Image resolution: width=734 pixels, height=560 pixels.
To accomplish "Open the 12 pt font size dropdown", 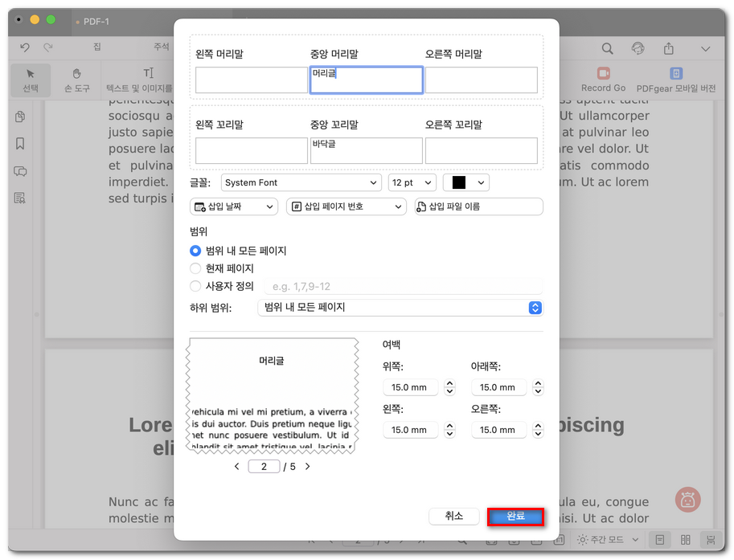I will click(x=412, y=182).
